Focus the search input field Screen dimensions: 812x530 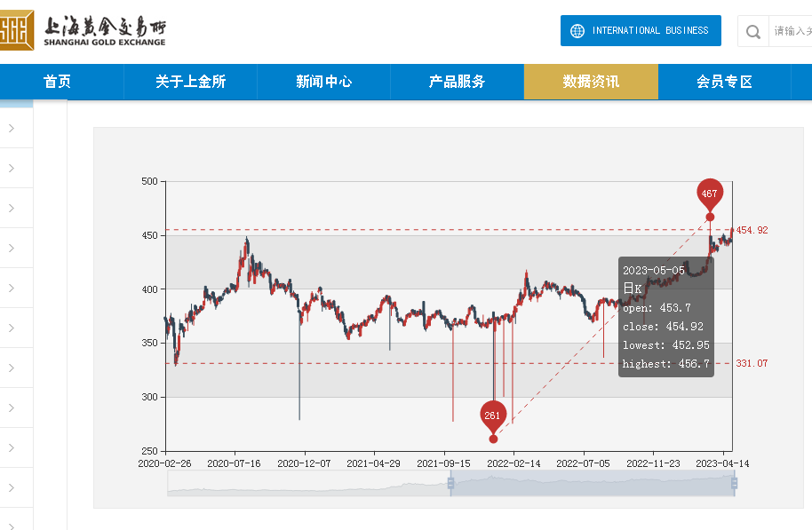pyautogui.click(x=792, y=31)
